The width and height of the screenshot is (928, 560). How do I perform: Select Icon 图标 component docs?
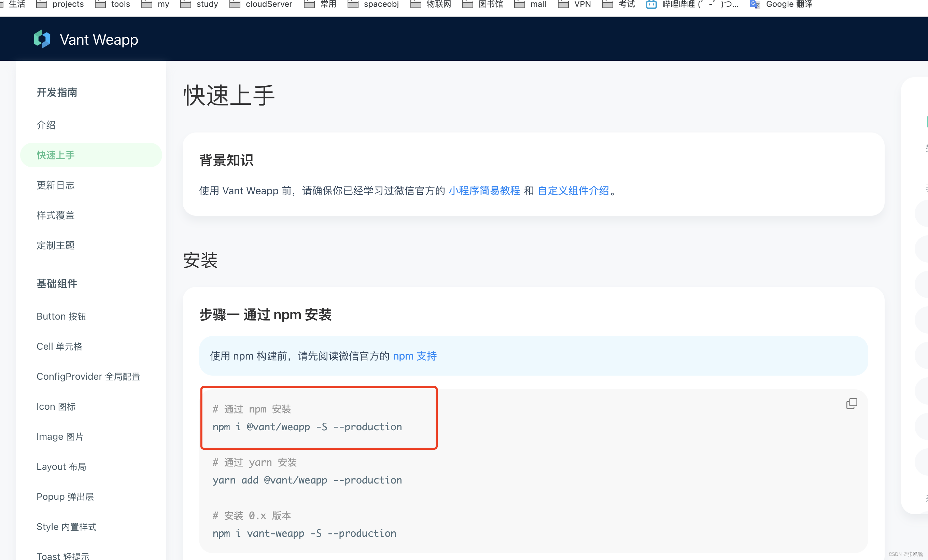click(56, 406)
